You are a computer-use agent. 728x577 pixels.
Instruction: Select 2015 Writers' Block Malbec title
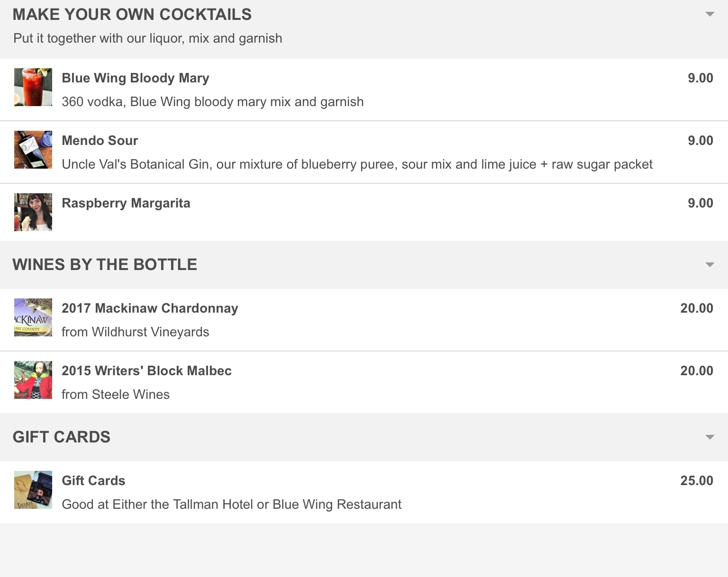146,371
